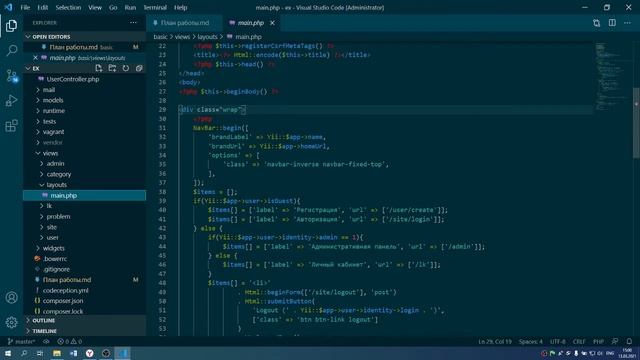Open the Explorer view in activity bar
This screenshot has height=360, width=640.
click(11, 26)
